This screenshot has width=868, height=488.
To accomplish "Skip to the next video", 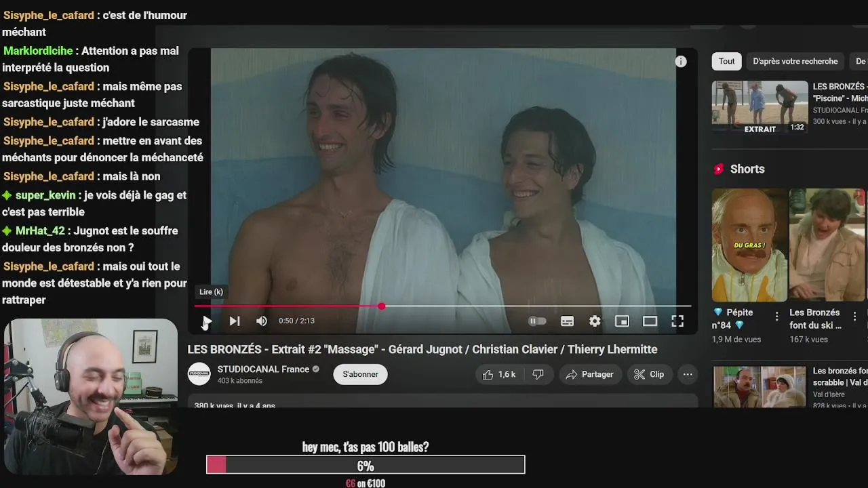I will coord(234,321).
